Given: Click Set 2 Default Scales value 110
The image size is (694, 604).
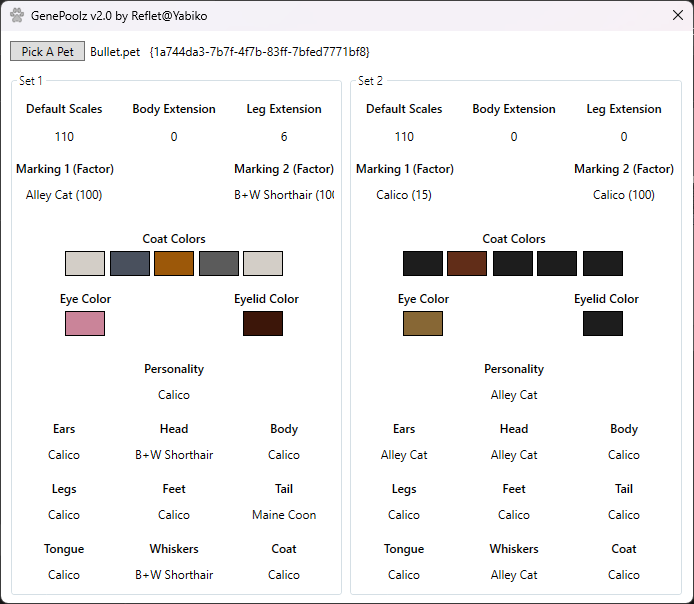Looking at the screenshot, I should tap(404, 137).
